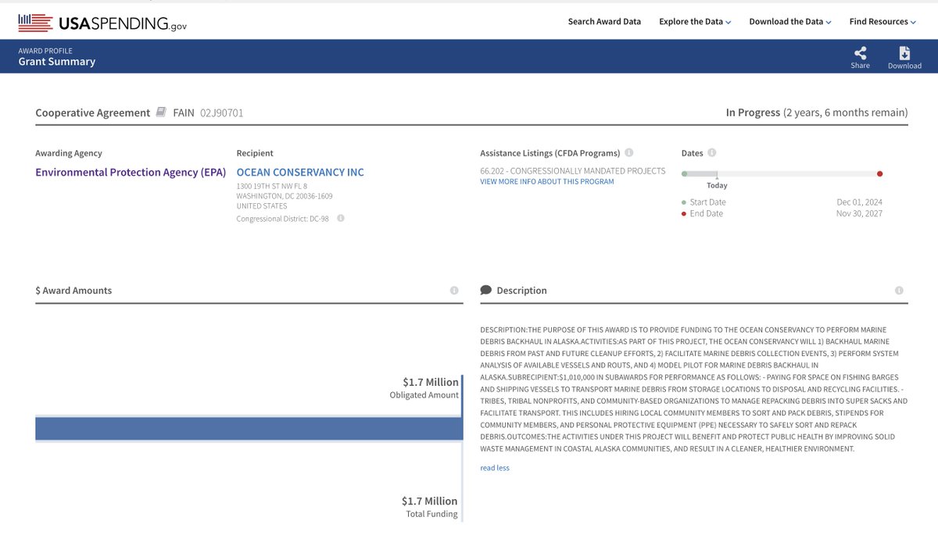The width and height of the screenshot is (938, 560).
Task: Click the Nov 30, 2027 end date value
Action: click(x=859, y=213)
